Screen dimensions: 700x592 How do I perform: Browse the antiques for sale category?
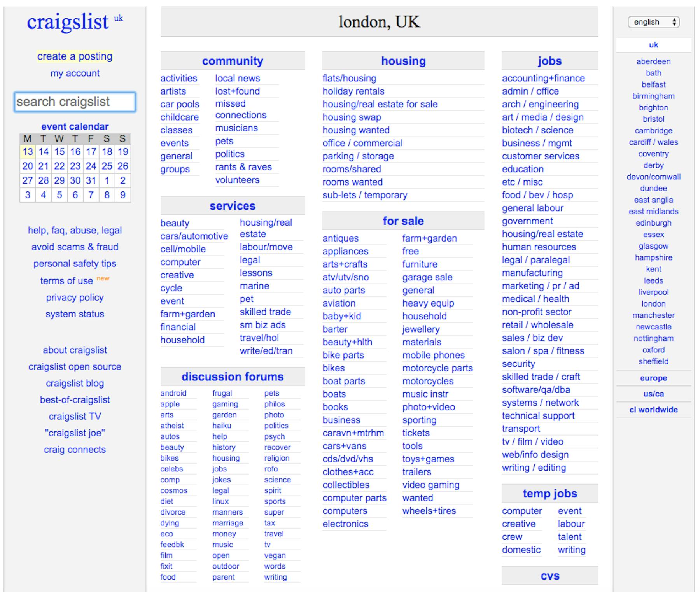(340, 238)
